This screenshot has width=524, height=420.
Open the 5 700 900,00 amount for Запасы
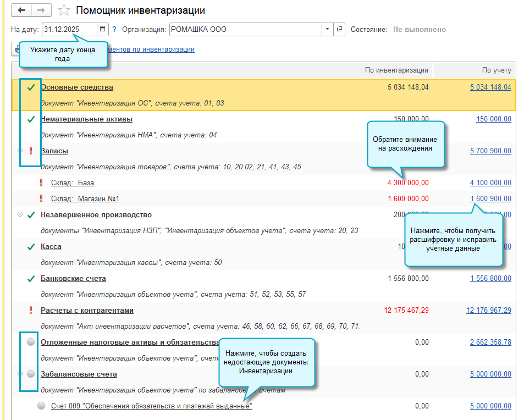click(490, 150)
